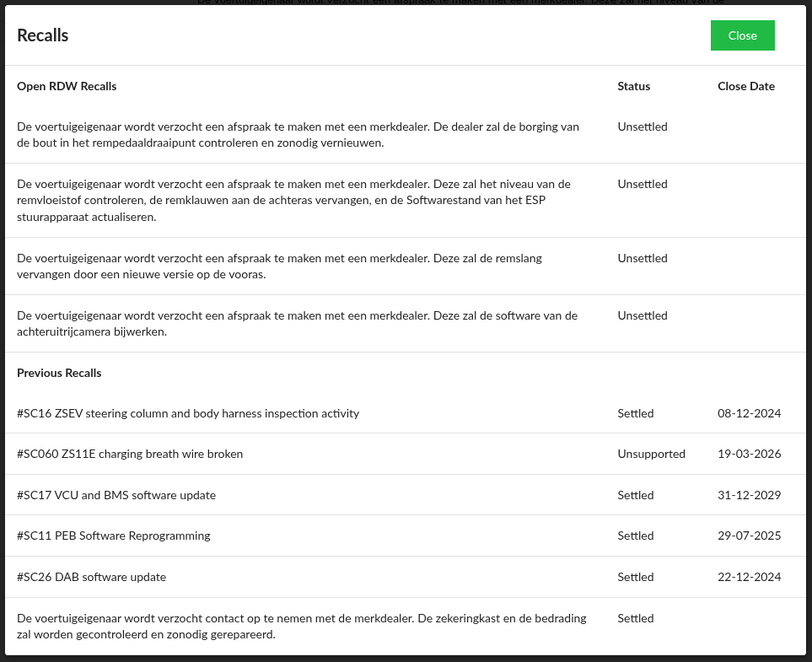Click "Unsettled" status of the rempedaaldraaipunt recall
The height and width of the screenshot is (662, 812).
click(643, 126)
